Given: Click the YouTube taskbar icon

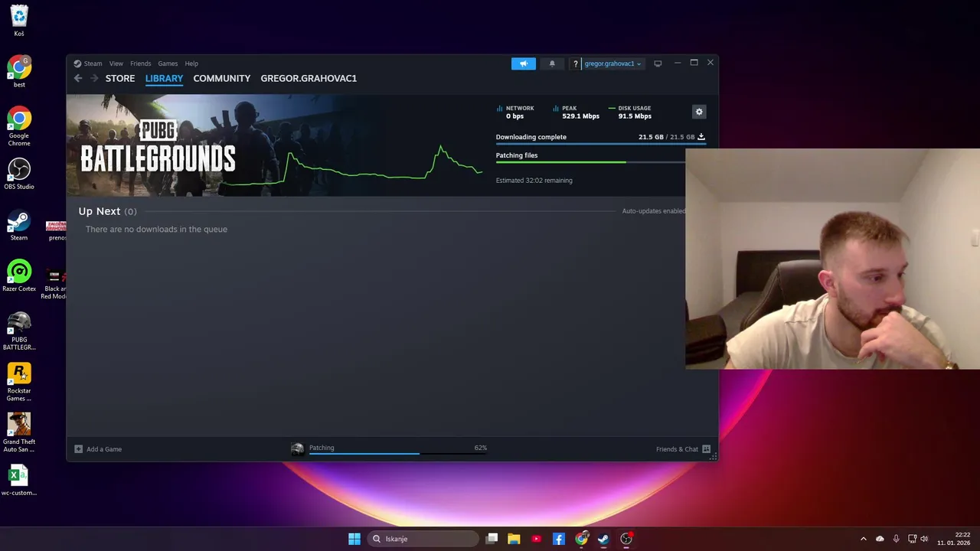Looking at the screenshot, I should click(x=536, y=539).
